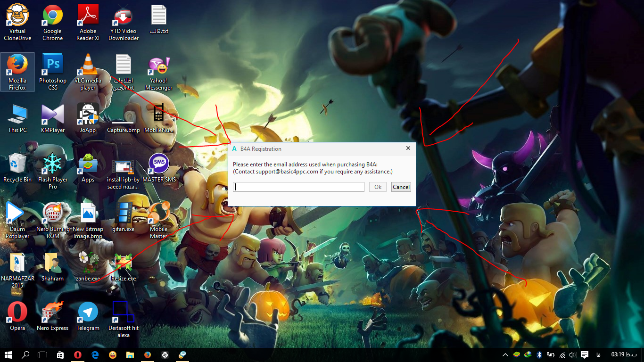Select the Recycle Bin icon
Viewport: 644px width, 362px height.
[17, 168]
